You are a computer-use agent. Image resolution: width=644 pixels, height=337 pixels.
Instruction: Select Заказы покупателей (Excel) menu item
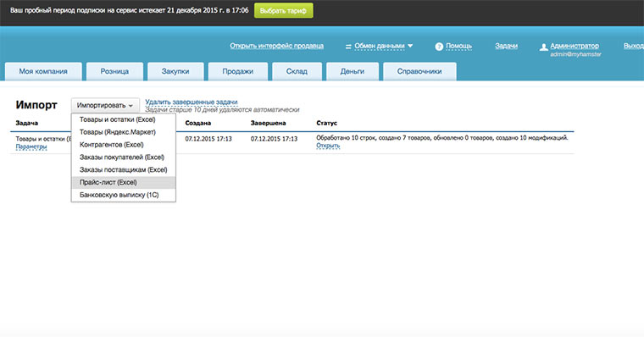click(123, 157)
